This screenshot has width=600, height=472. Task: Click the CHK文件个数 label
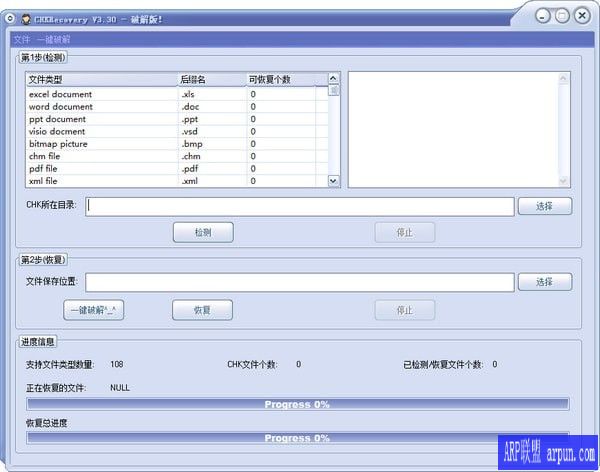point(252,364)
